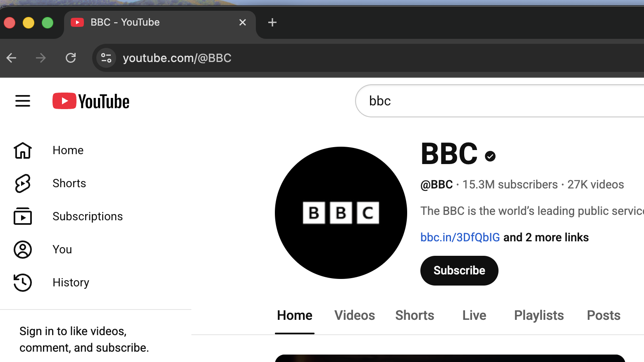Open the You account sidebar icon
This screenshot has width=644, height=362.
tap(23, 249)
